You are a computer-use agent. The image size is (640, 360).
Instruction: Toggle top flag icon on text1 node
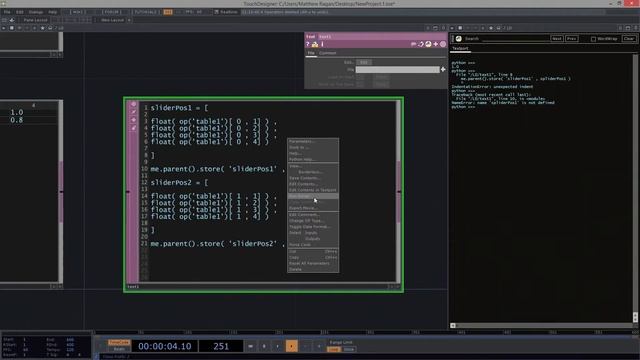[133, 104]
